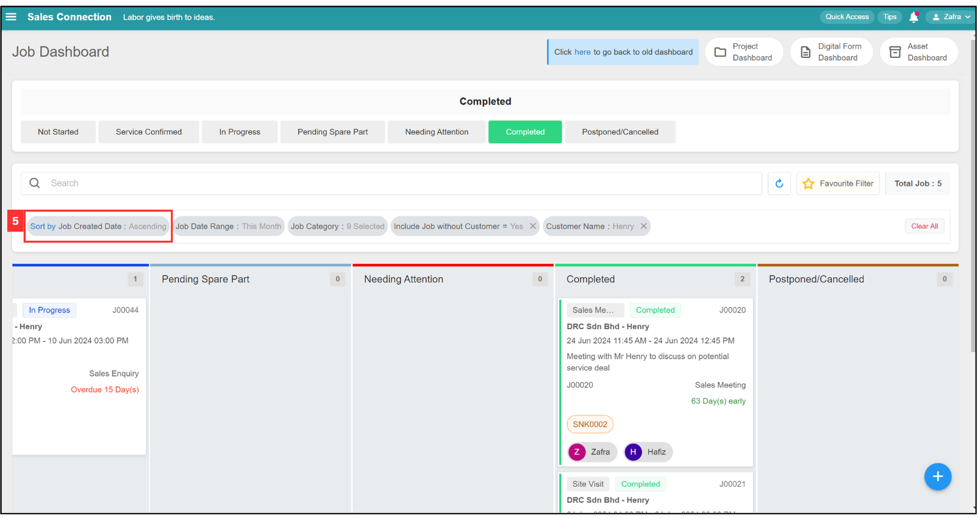The height and width of the screenshot is (518, 980).
Task: Click the Favourite Filter button
Action: 838,183
